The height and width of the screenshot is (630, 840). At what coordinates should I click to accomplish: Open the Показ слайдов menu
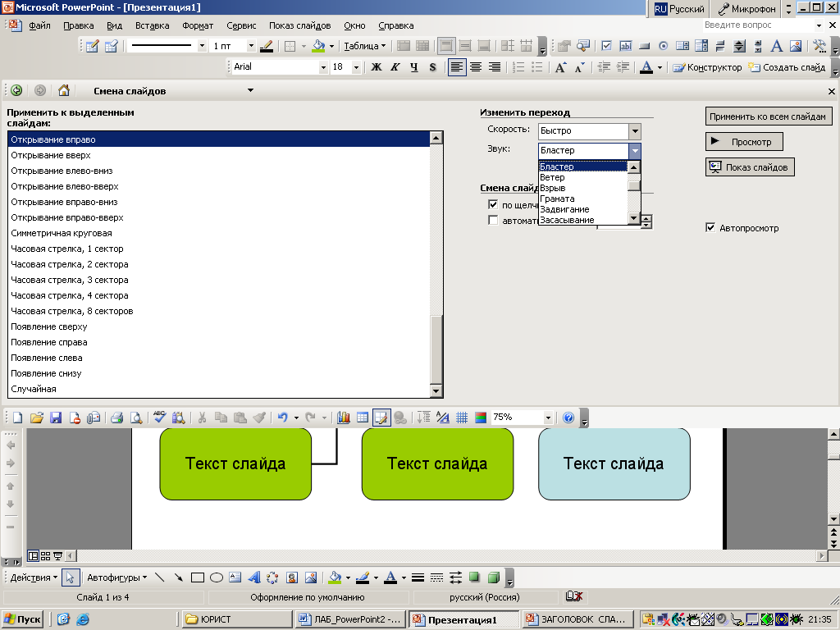click(x=300, y=25)
